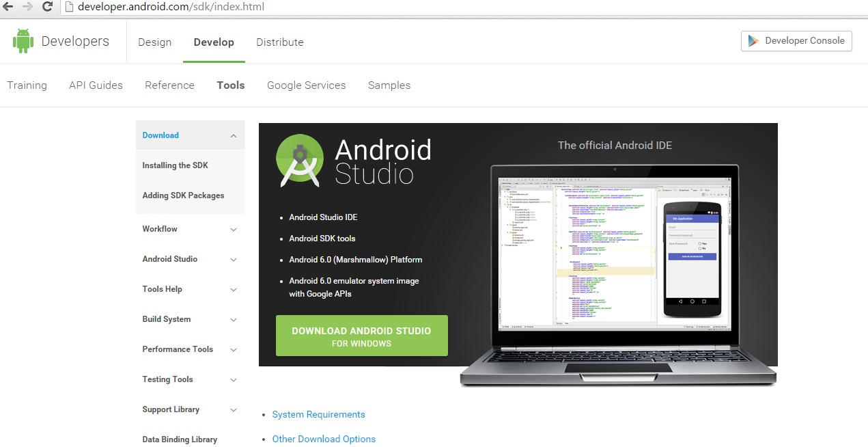This screenshot has height=447, width=868.
Task: Collapse the Download sidebar section chevron
Action: pos(234,136)
